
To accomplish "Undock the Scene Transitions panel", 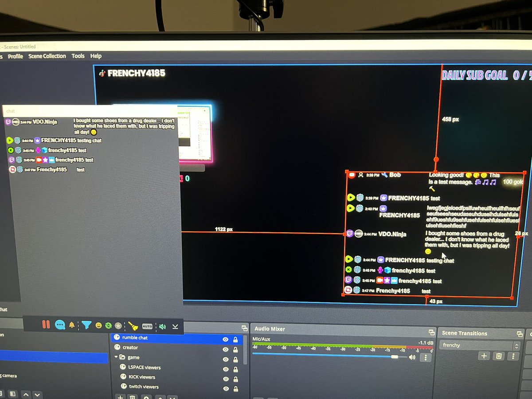I will tap(520, 334).
